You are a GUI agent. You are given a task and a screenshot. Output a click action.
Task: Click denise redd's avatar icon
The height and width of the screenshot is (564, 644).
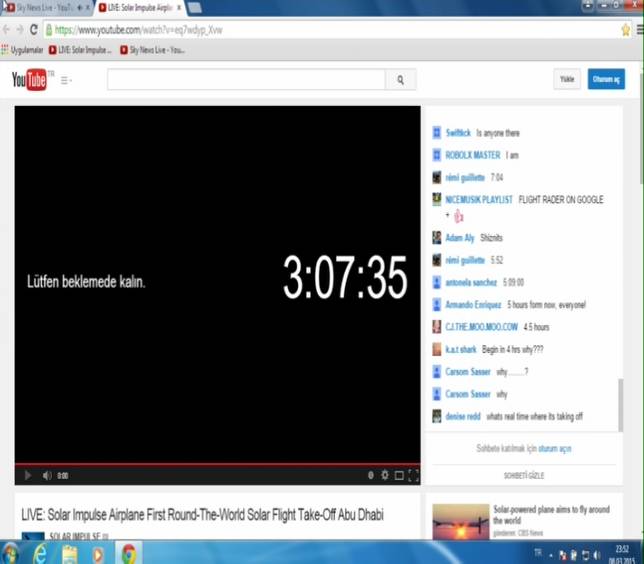[x=437, y=416]
